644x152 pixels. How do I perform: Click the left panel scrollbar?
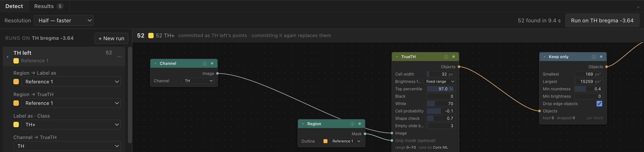point(130,95)
